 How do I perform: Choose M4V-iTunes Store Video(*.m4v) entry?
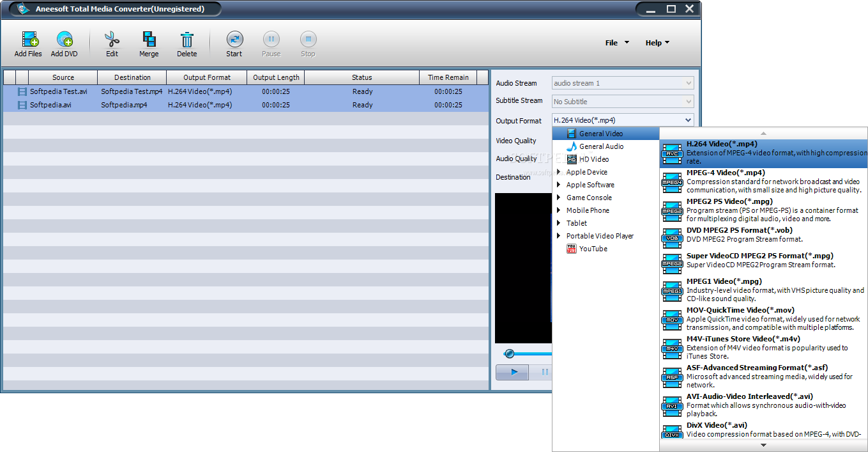point(763,347)
